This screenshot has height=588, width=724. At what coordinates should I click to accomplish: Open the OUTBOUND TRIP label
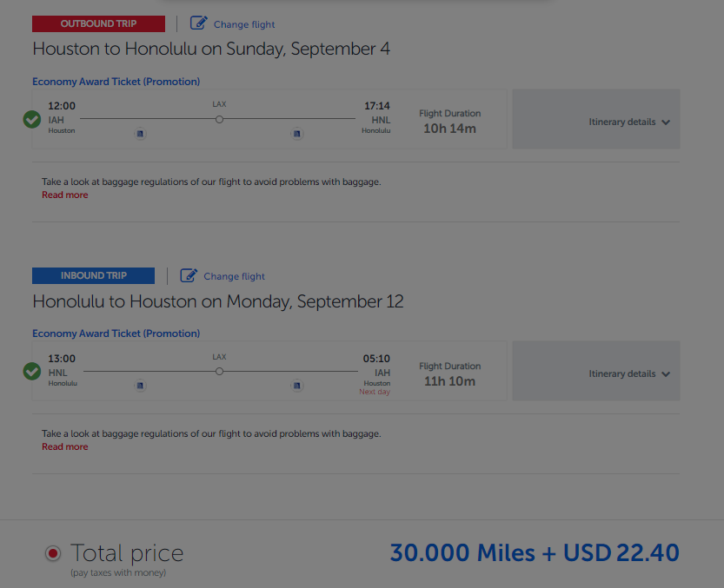click(x=97, y=23)
